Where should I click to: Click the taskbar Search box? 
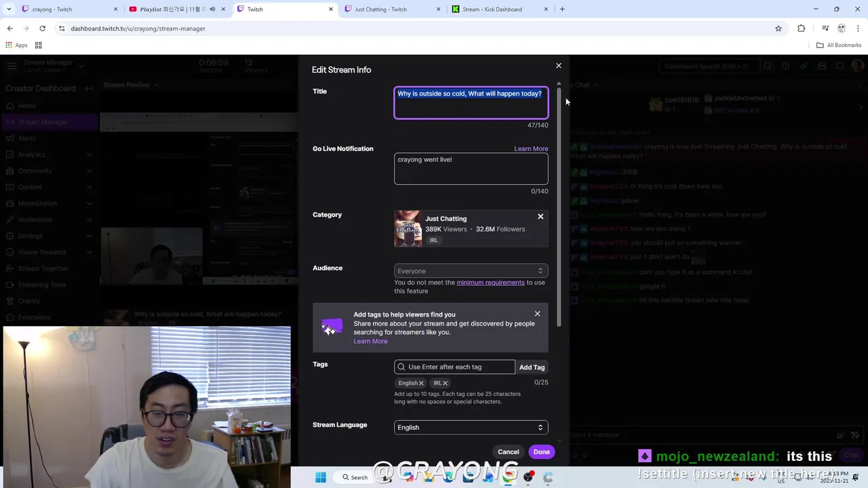point(356,477)
